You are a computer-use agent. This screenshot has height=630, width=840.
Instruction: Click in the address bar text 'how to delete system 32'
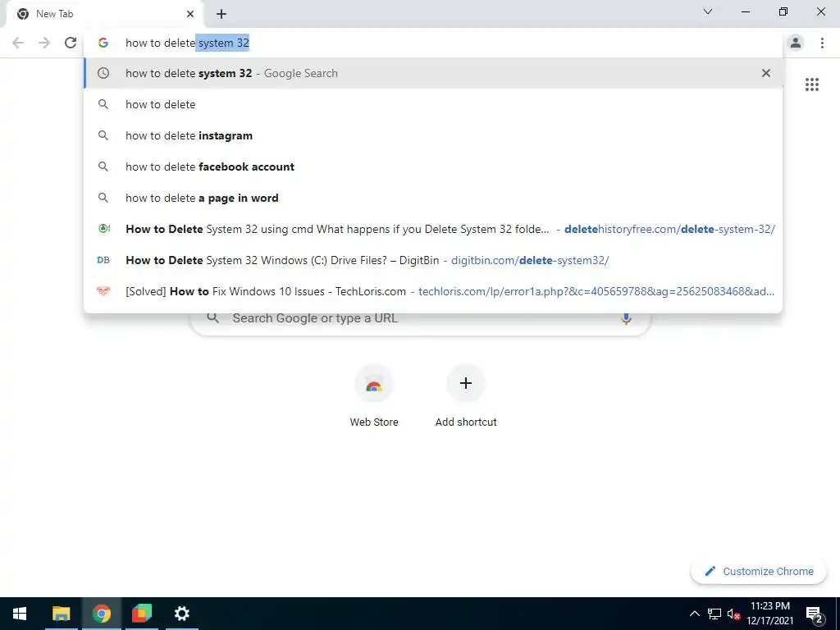(x=188, y=43)
